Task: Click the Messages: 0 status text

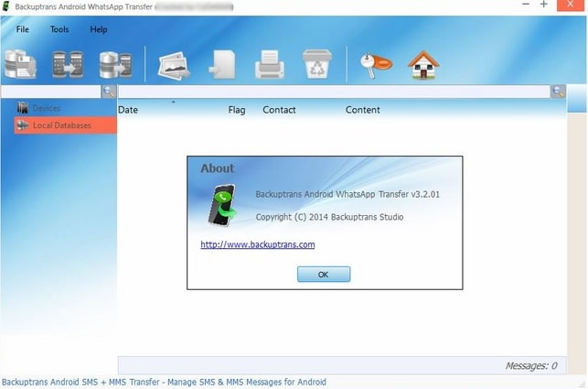Action: tap(531, 366)
